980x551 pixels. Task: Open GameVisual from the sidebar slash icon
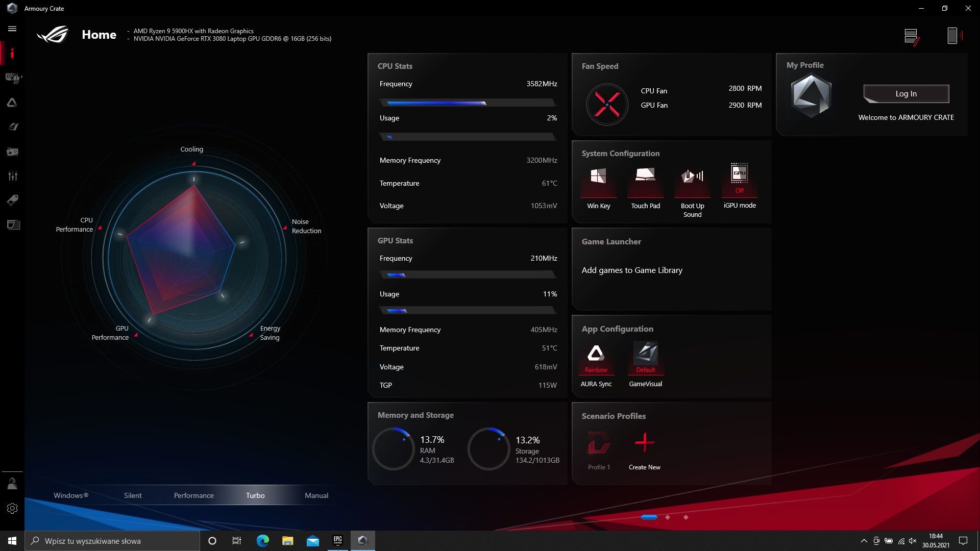pos(12,127)
